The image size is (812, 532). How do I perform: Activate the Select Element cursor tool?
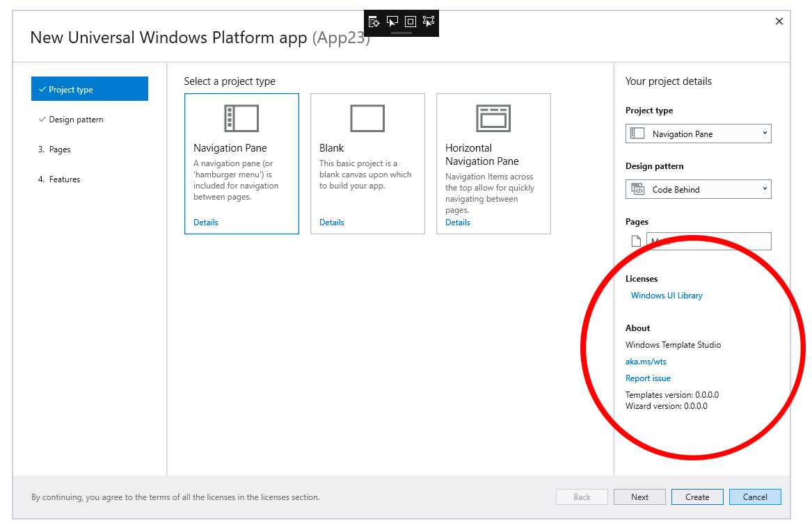392,22
